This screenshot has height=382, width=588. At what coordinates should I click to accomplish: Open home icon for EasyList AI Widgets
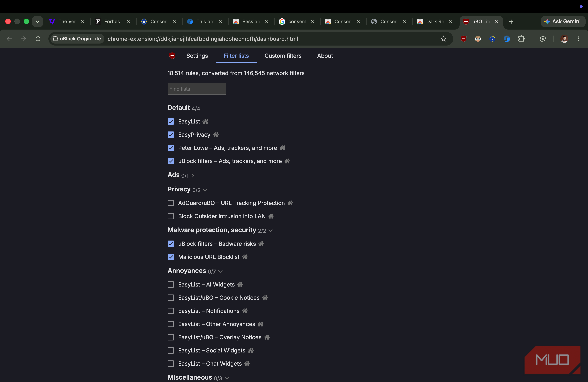click(240, 285)
